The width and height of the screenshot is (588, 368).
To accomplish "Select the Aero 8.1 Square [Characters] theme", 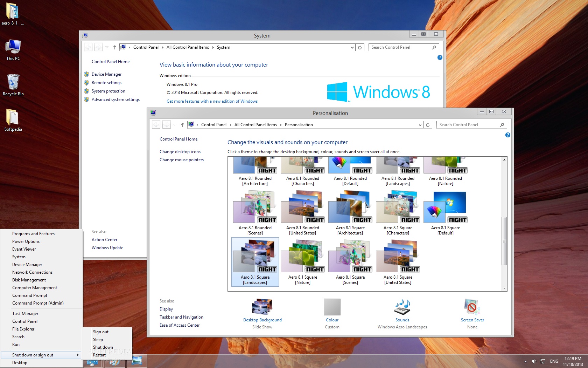I will click(x=398, y=213).
